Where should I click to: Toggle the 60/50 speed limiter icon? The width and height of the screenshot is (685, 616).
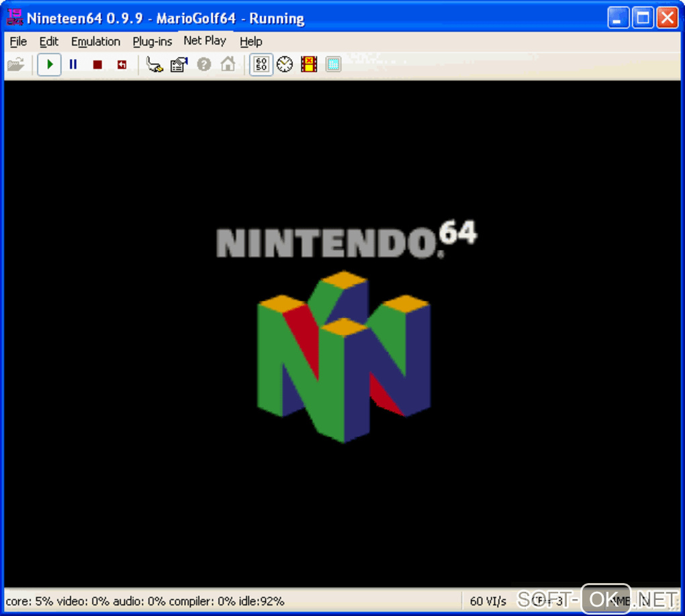[261, 64]
